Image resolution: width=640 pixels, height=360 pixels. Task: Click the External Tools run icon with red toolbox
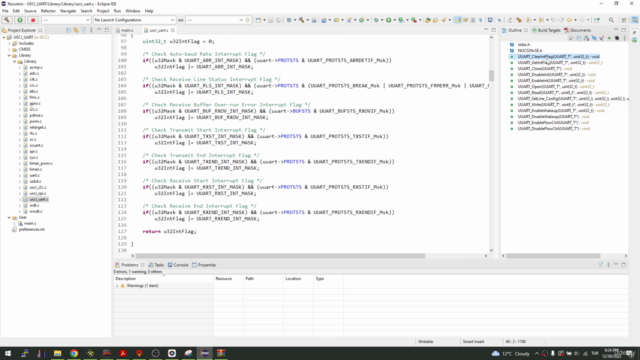[414, 20]
